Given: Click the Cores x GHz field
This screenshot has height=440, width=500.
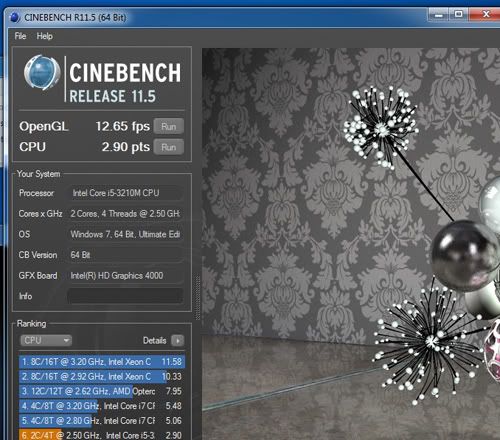Looking at the screenshot, I should click(125, 214).
